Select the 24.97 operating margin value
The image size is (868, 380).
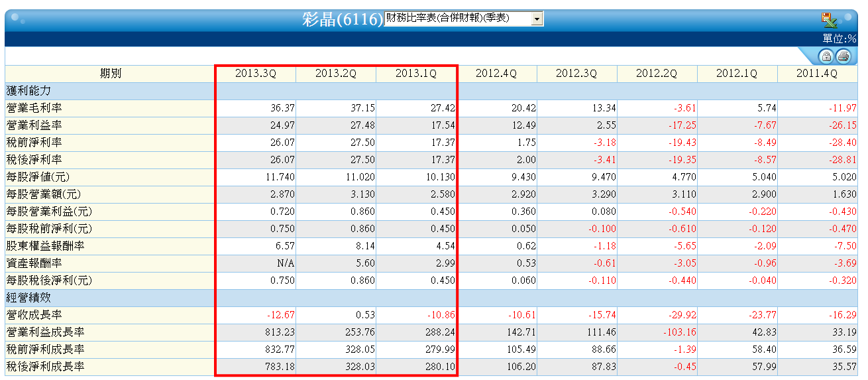pos(282,125)
